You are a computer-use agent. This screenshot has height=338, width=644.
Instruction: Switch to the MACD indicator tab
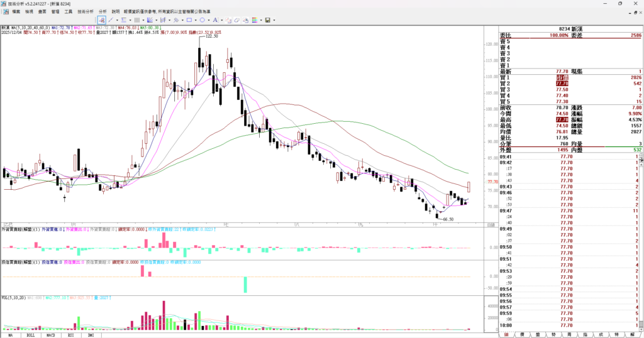(51, 335)
